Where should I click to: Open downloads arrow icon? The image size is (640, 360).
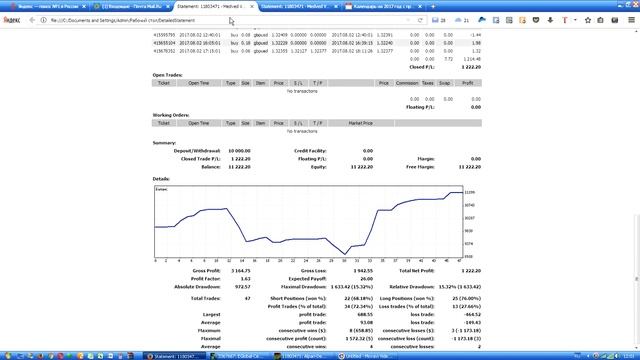[x=550, y=20]
